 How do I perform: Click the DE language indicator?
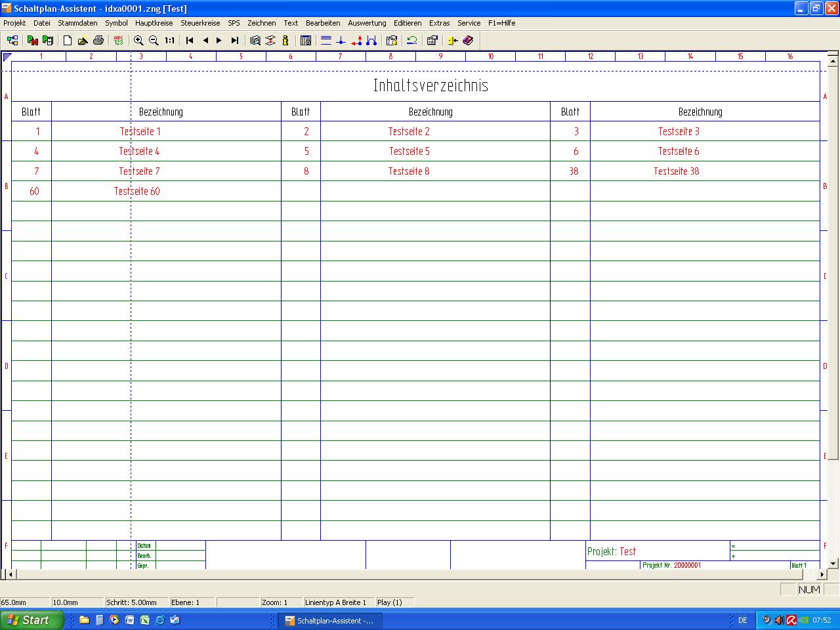(742, 620)
